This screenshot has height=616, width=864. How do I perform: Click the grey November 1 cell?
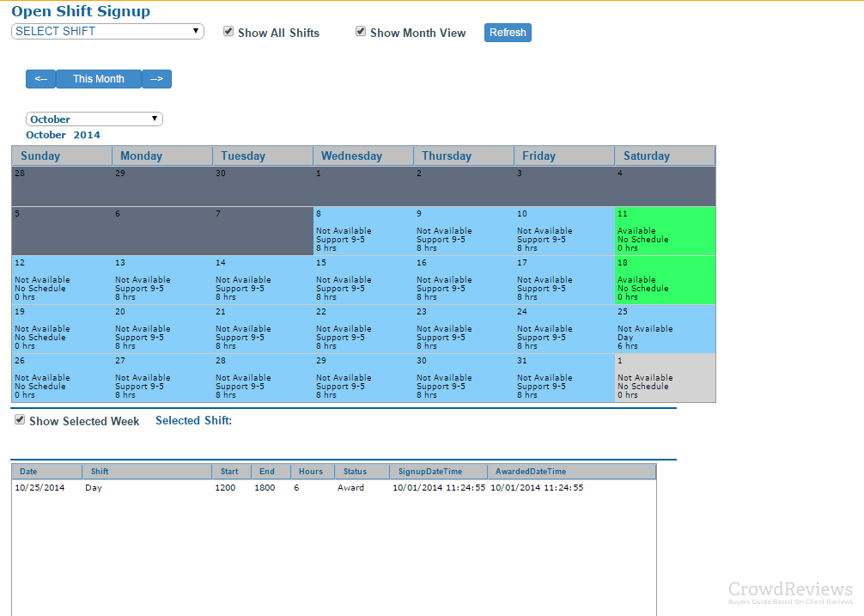pos(664,378)
